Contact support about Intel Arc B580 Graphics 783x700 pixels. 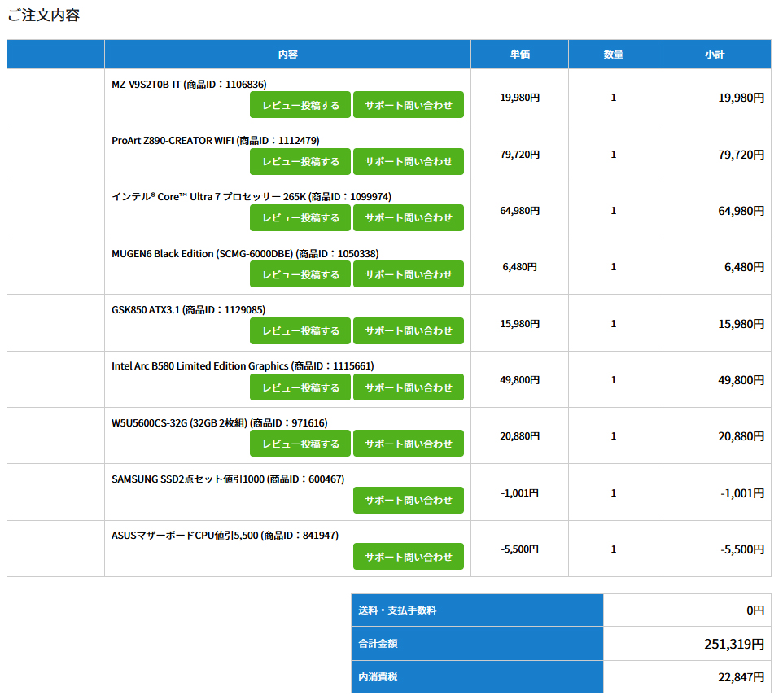tap(408, 387)
